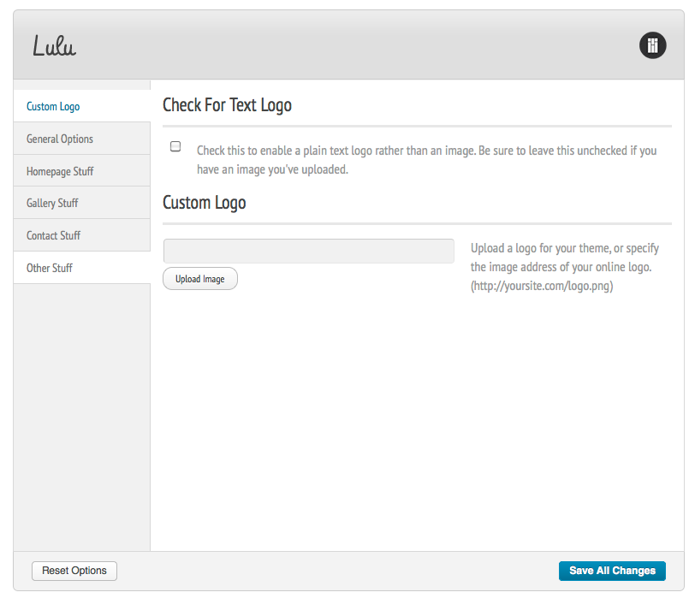Screen dimensions: 695x616
Task: Click the empty sidebar area below Other Stuff
Action: tap(82, 417)
